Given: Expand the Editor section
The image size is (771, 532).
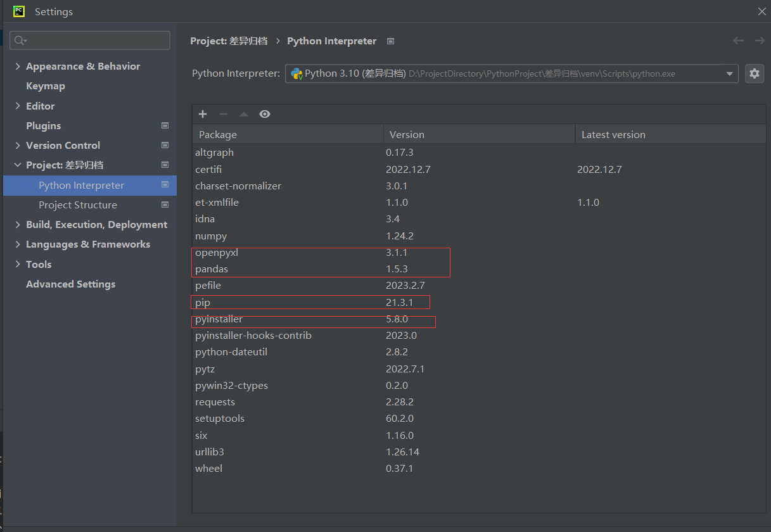Looking at the screenshot, I should click(18, 106).
